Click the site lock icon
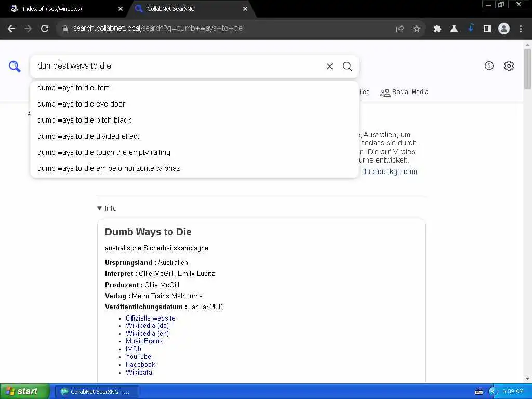Image resolution: width=532 pixels, height=399 pixels. 65,29
